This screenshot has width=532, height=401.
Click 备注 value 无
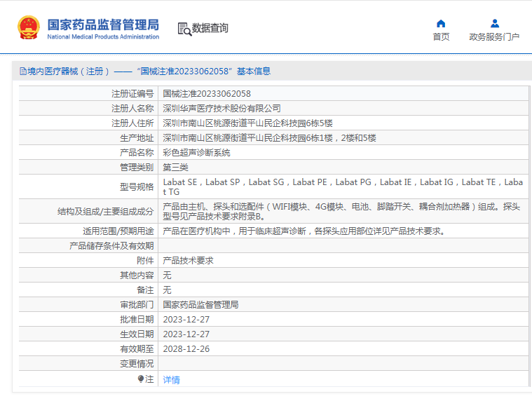click(167, 290)
